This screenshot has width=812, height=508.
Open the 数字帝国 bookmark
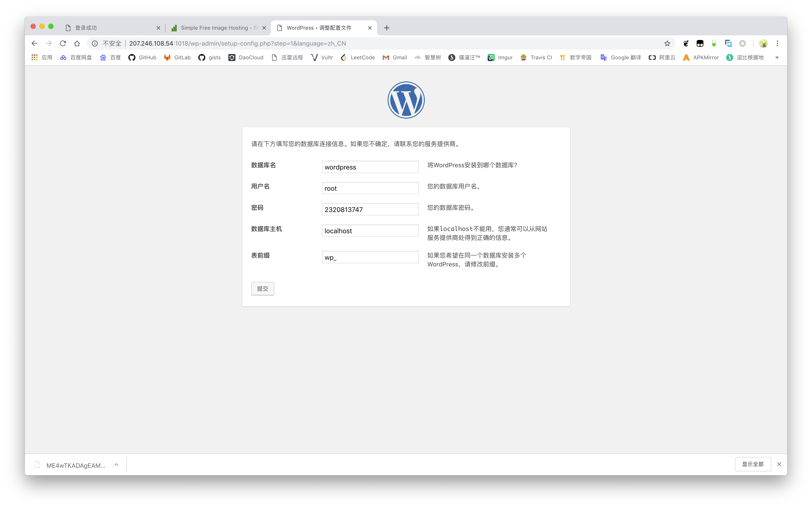[x=575, y=58]
